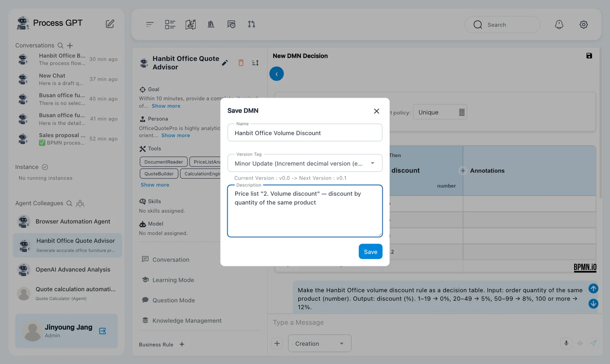Add output column plus before Annotations
This screenshot has height=364, width=610.
[463, 171]
